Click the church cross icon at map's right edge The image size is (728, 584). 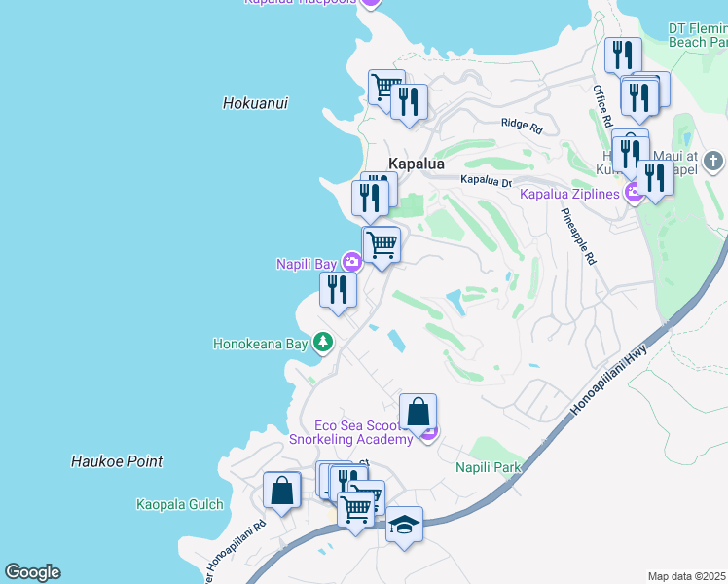click(x=713, y=162)
